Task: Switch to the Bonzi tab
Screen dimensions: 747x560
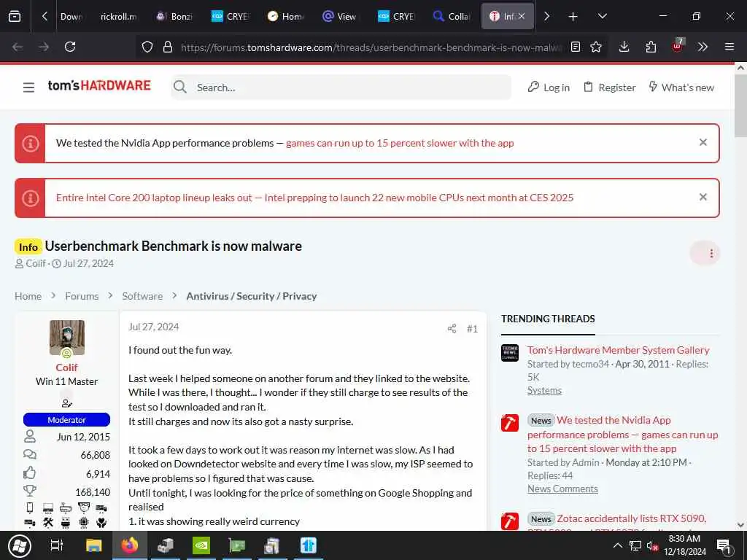Action: [x=175, y=16]
